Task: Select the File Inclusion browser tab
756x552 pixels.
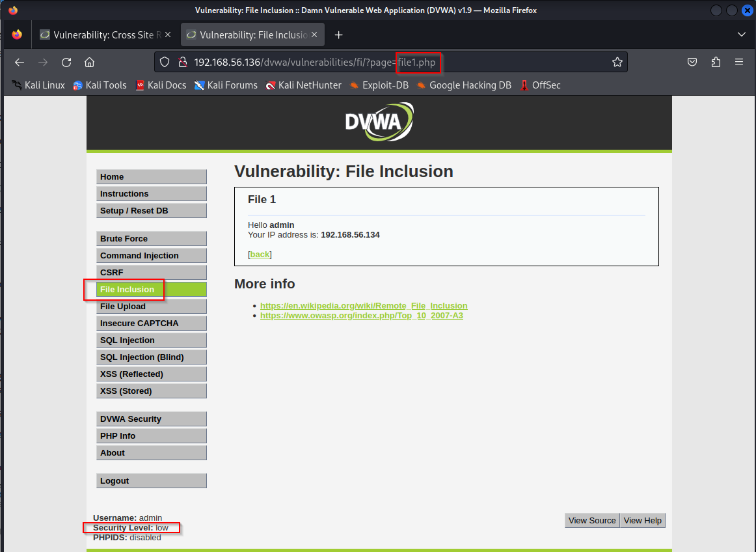Action: [252, 34]
